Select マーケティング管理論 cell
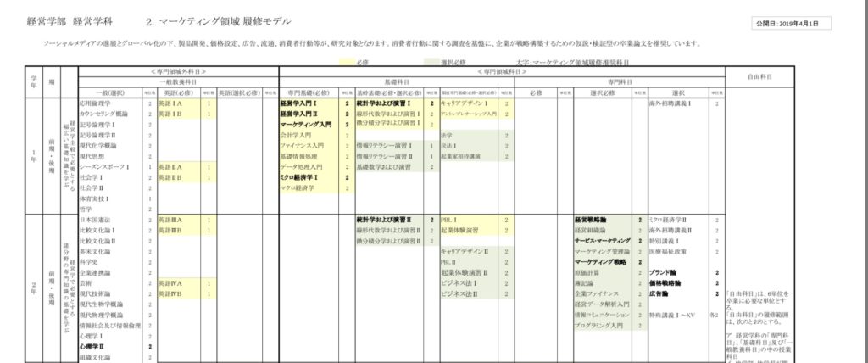 click(602, 252)
